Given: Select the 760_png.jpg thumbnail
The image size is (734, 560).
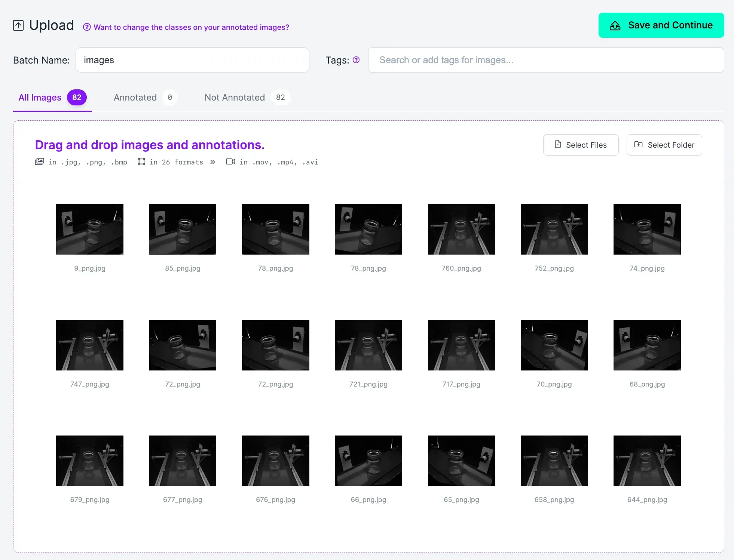Looking at the screenshot, I should click(461, 229).
